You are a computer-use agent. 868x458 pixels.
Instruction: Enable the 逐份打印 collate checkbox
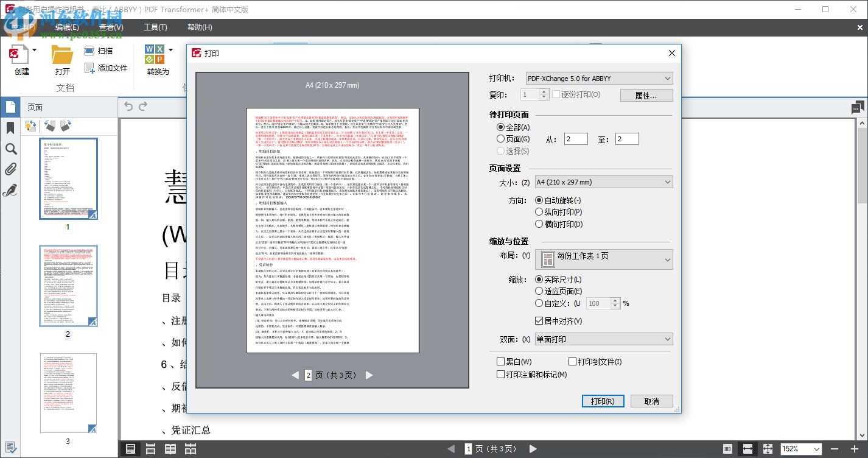point(557,94)
